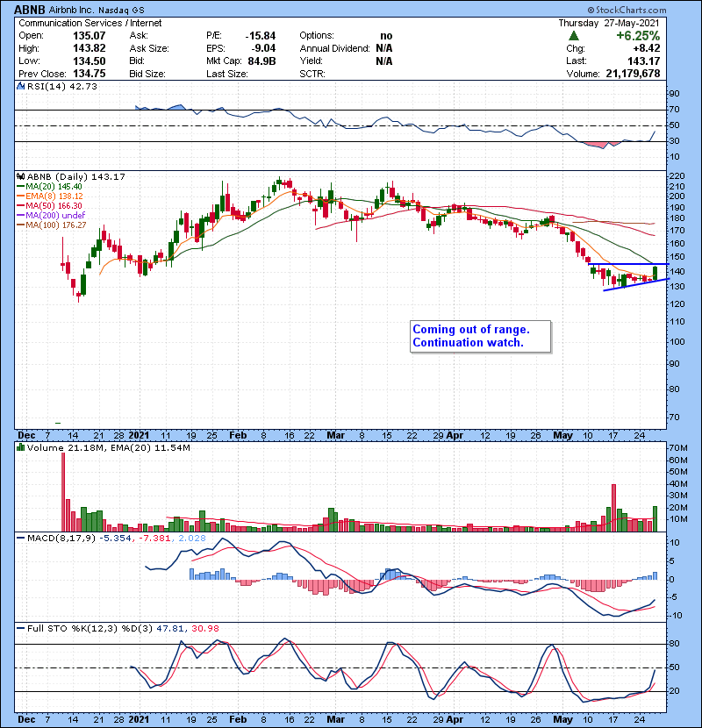Screen dimensions: 702x728
Task: Click the May label on price chart date axis
Action: tap(562, 436)
